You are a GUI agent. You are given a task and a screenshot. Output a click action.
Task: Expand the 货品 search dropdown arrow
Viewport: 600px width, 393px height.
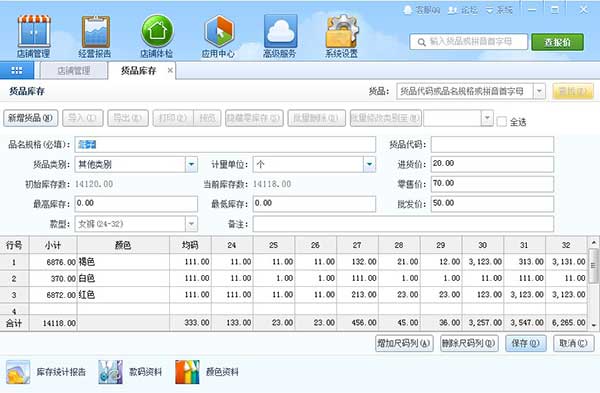[539, 91]
